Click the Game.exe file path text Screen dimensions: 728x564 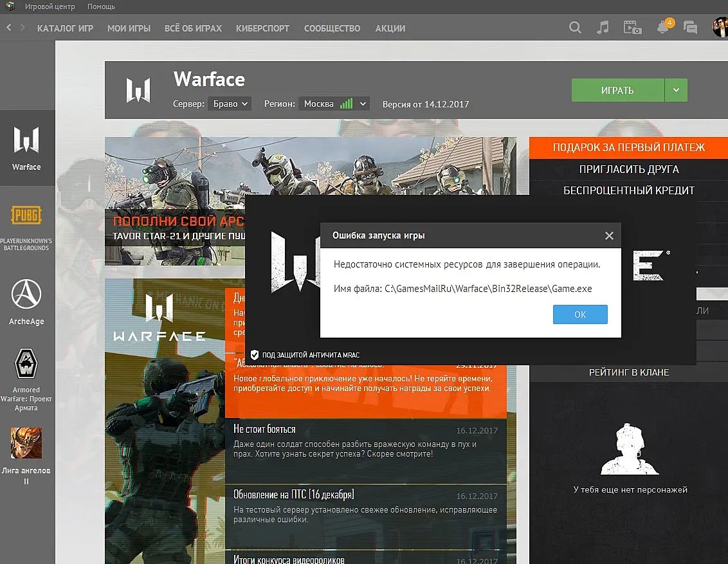click(462, 289)
